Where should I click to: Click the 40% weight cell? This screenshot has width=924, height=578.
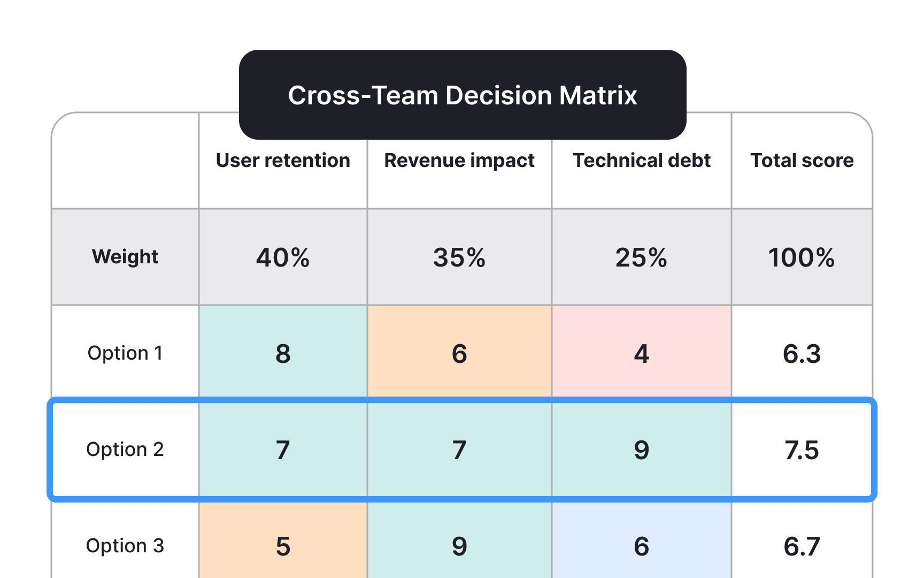[x=283, y=257]
